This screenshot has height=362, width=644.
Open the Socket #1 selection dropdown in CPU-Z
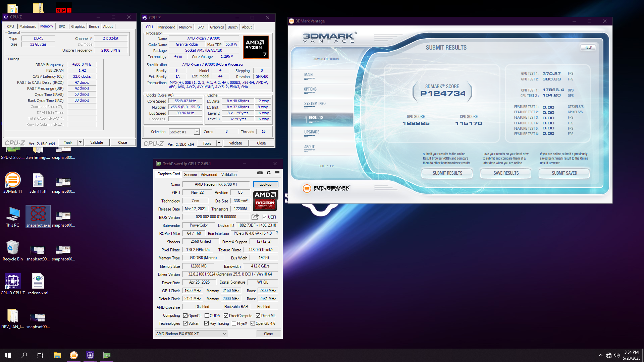click(184, 132)
